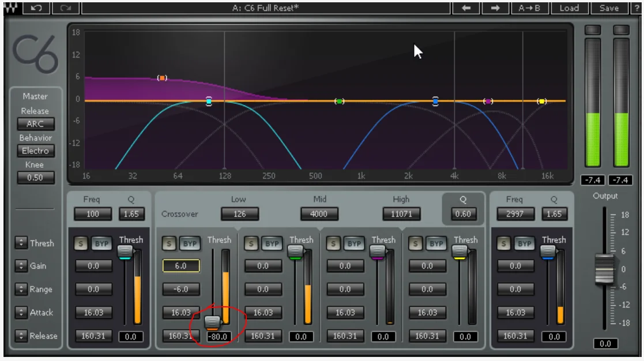Select the green band marker on graph
The width and height of the screenshot is (644, 361).
pyautogui.click(x=339, y=101)
